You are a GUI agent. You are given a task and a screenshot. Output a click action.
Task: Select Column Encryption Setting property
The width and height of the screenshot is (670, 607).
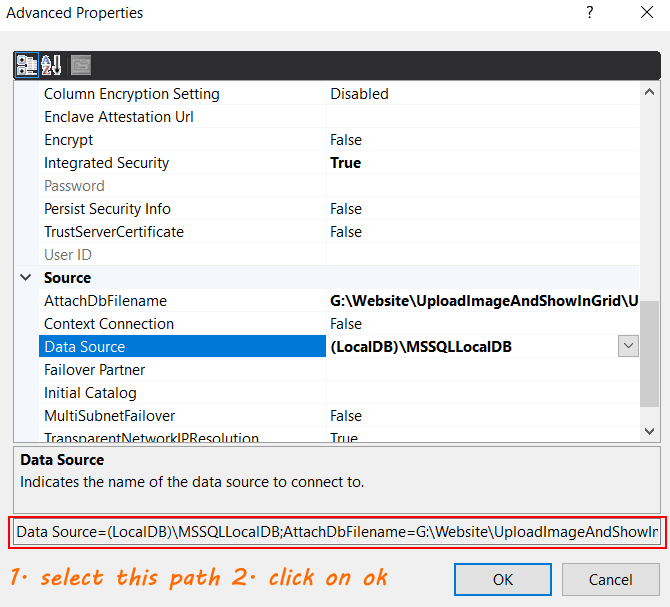pyautogui.click(x=131, y=94)
